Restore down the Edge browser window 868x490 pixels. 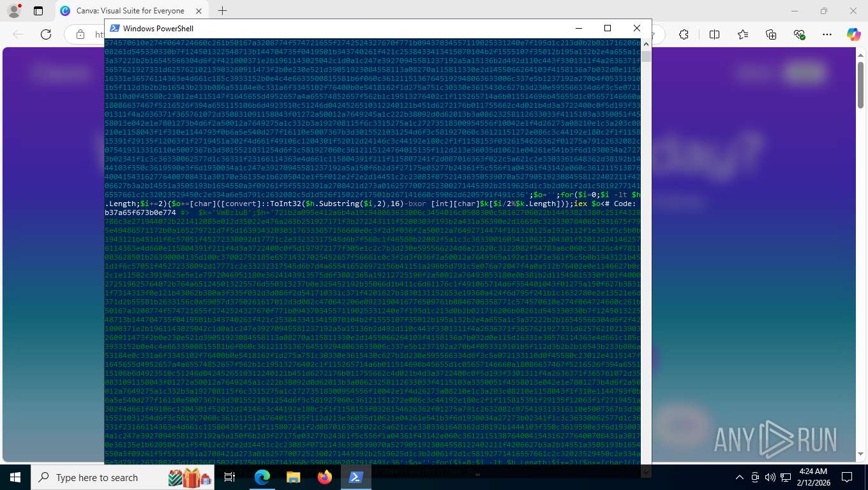[x=824, y=11]
